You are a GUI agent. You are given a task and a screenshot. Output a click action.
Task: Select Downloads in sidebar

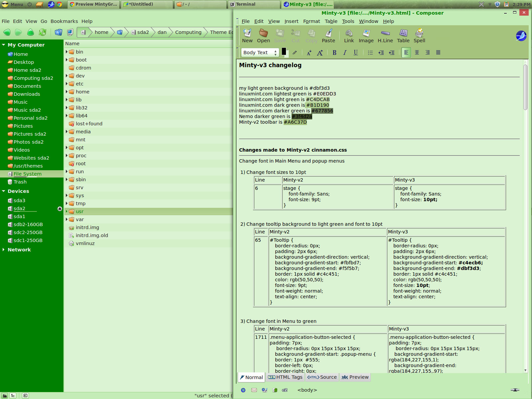point(27,94)
